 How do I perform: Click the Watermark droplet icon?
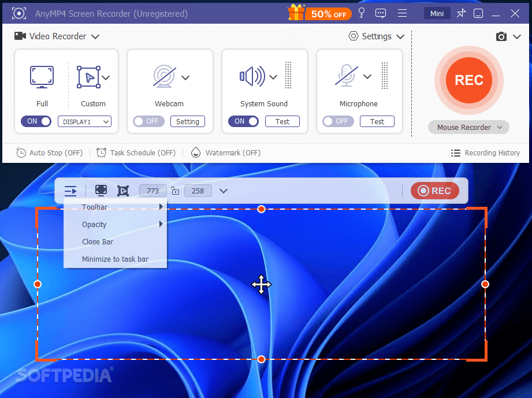coord(196,152)
